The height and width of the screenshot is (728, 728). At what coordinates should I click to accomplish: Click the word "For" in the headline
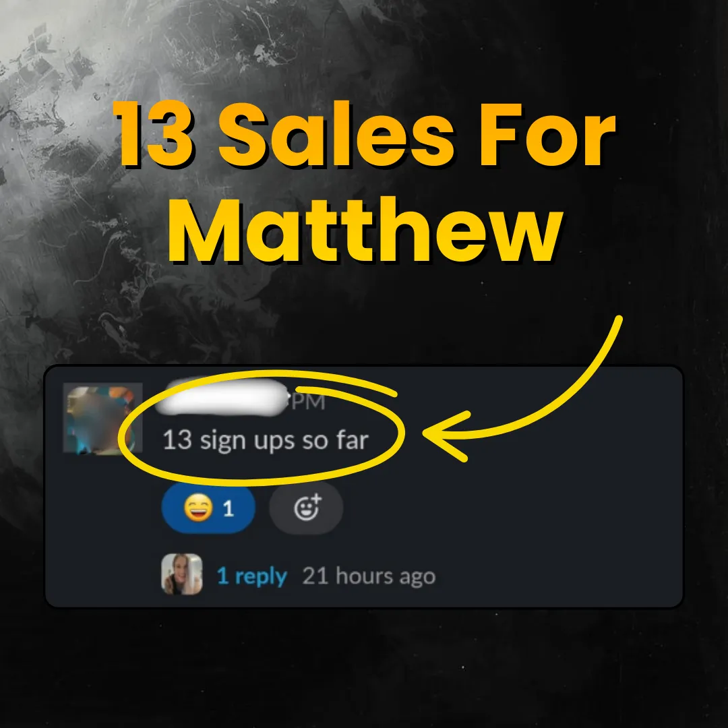coord(548,135)
